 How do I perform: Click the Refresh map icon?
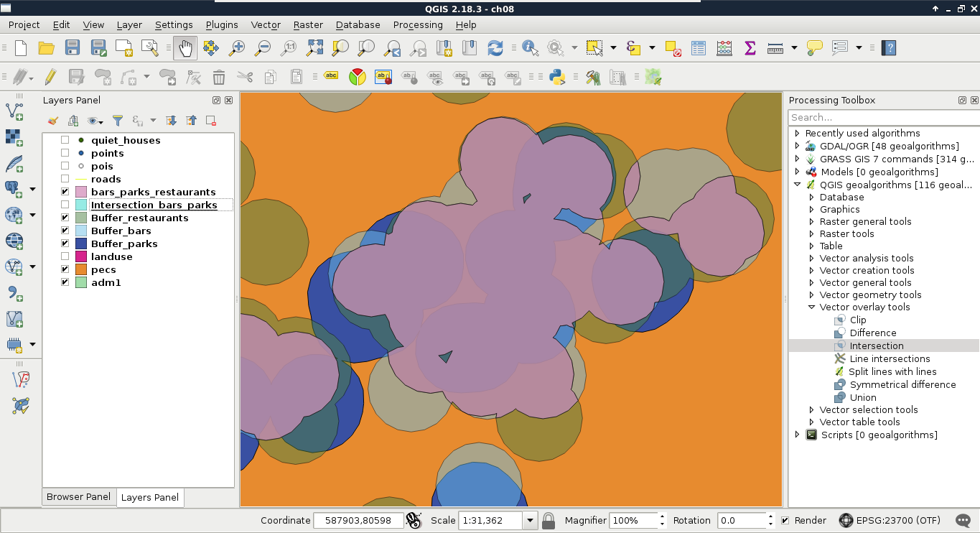495,48
